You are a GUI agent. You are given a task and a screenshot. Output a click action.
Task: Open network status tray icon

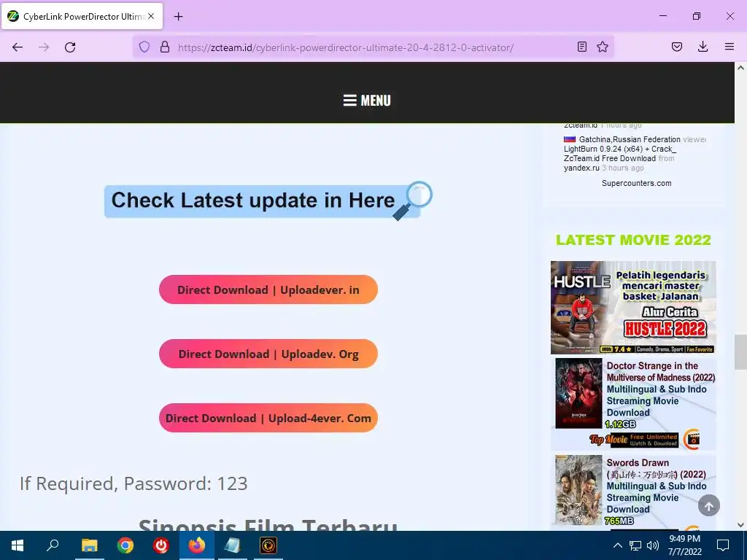coord(635,545)
